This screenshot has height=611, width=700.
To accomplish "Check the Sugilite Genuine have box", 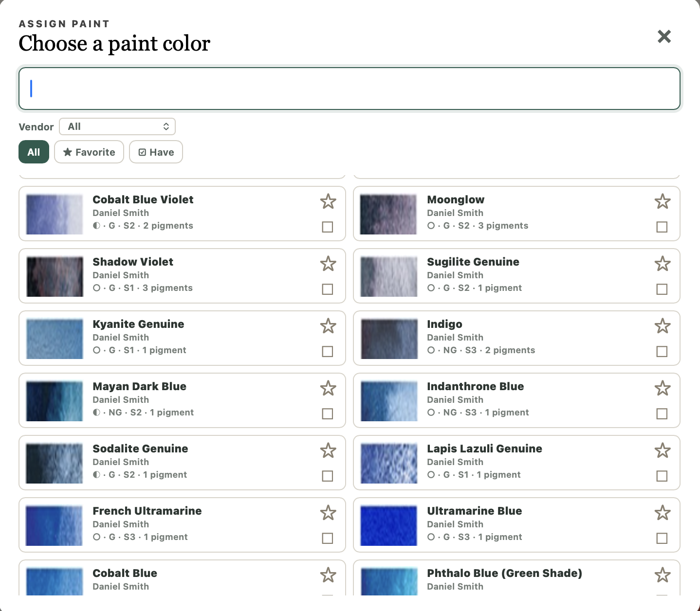I will (x=662, y=289).
